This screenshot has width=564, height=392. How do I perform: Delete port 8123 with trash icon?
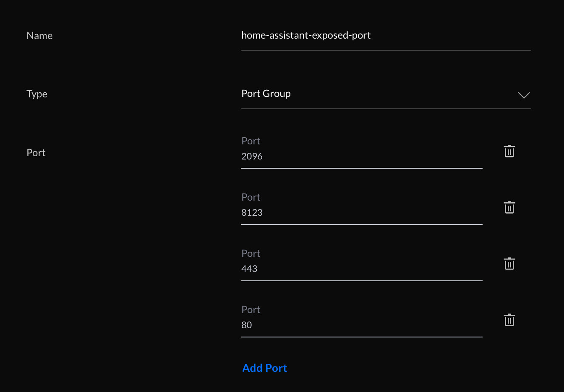509,207
